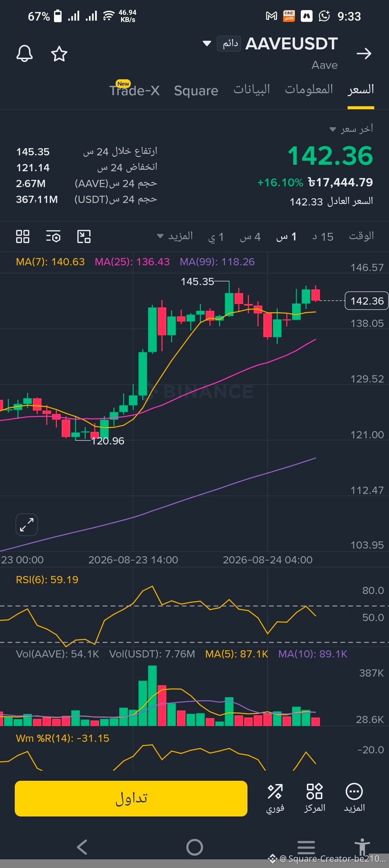This screenshot has height=868, width=389.
Task: Tap the volume MA(10): 89.1K label
Action: click(313, 654)
